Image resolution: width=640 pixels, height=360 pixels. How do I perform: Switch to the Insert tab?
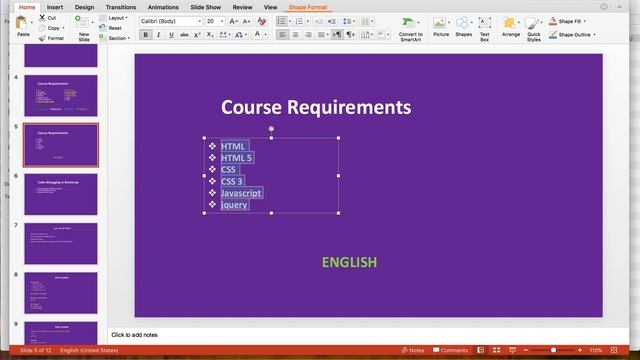pos(55,7)
